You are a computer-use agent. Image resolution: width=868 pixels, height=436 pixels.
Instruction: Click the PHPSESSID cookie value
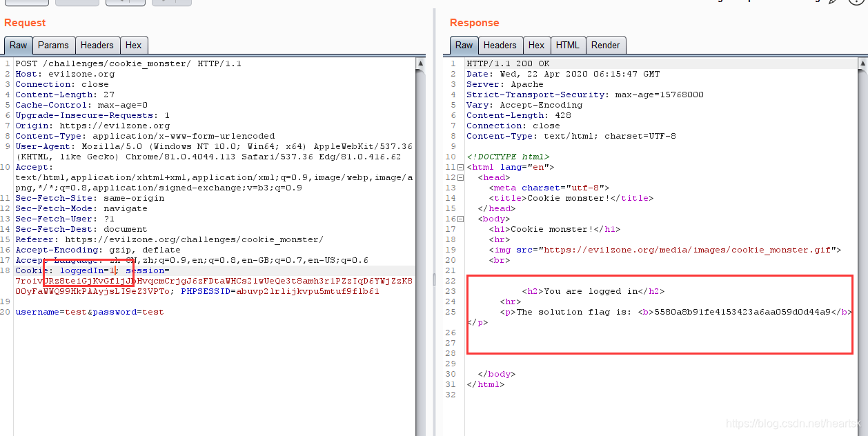point(308,291)
